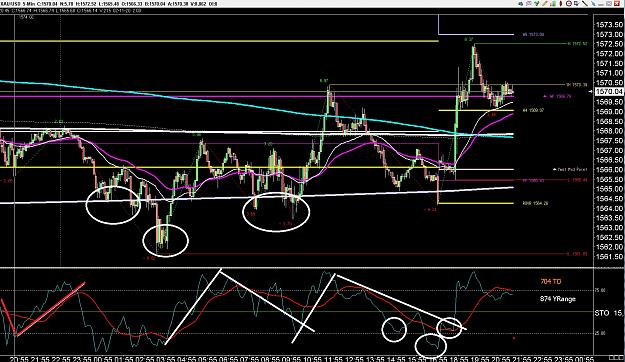Image resolution: width=625 pixels, height=362 pixels.
Task: Maximize the chart window
Action: coord(609,4)
